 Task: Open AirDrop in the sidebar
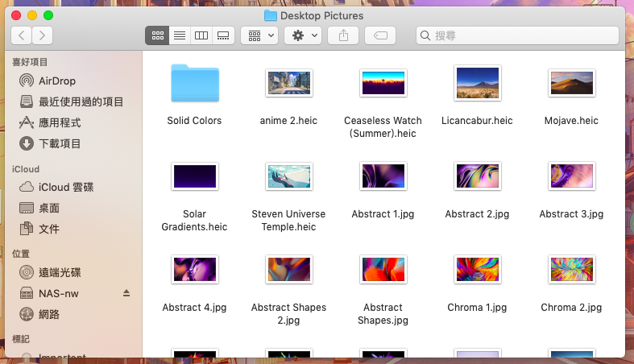point(56,81)
